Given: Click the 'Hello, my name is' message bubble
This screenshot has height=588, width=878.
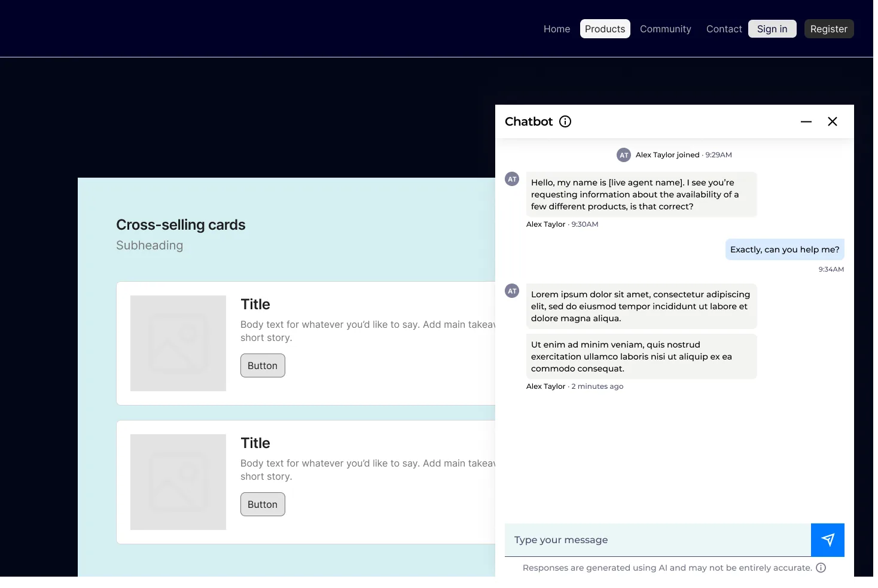Looking at the screenshot, I should [x=642, y=194].
